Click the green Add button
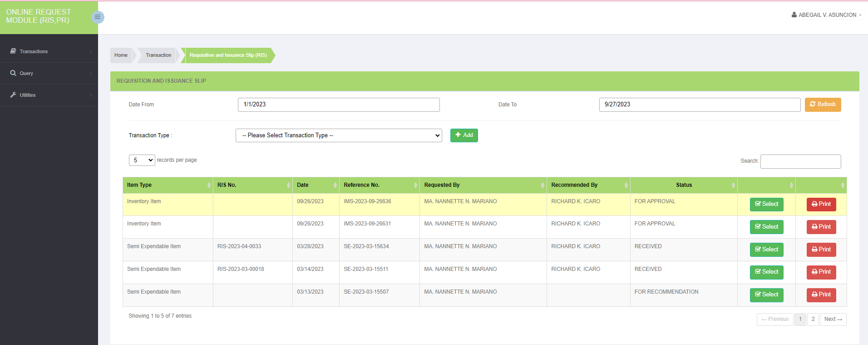Image resolution: width=868 pixels, height=345 pixels. (x=464, y=135)
